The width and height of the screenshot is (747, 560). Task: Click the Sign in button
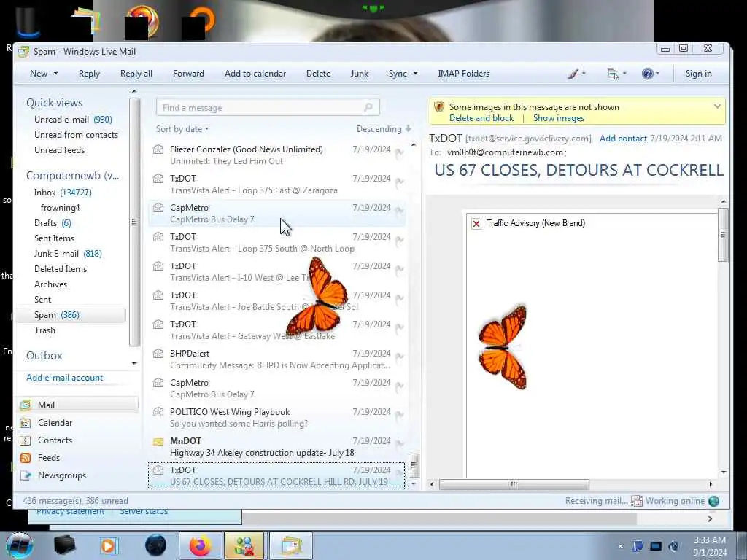coord(698,74)
